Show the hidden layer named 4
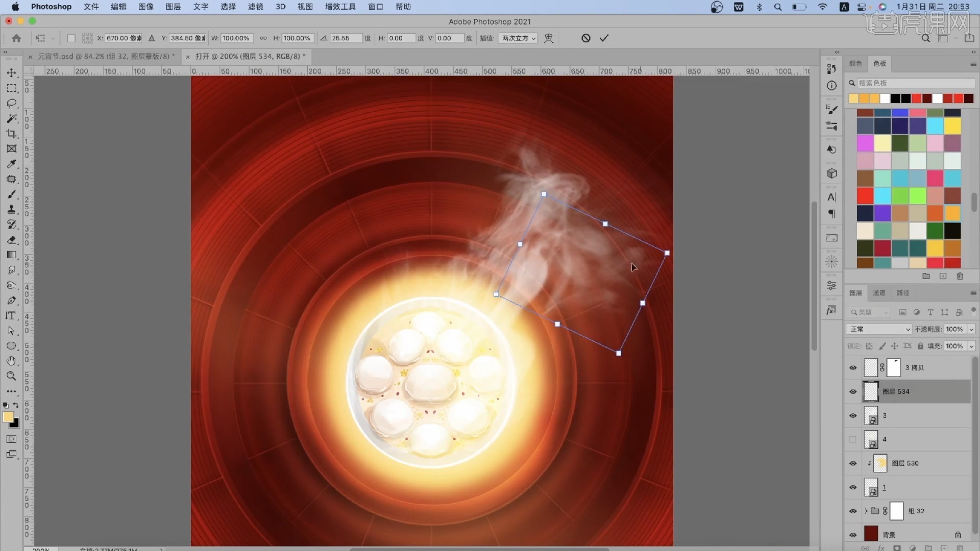Screen dimensions: 980x551 853,439
